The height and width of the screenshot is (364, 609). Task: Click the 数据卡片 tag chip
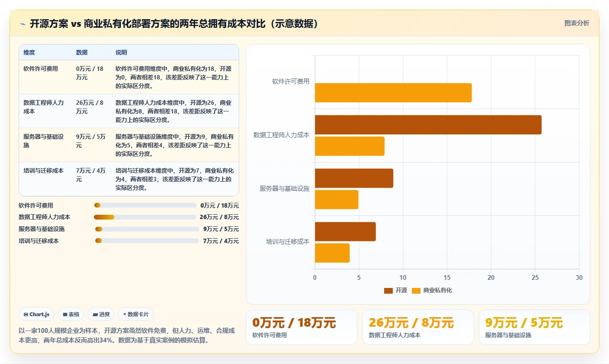(136, 314)
